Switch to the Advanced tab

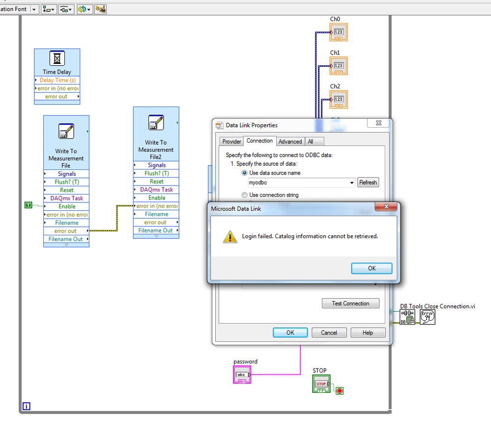coord(290,141)
